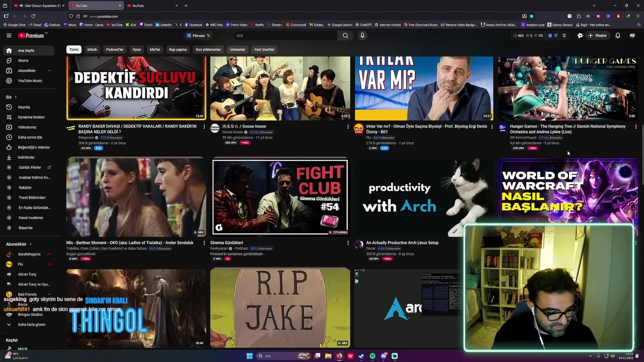Image resolution: width=644 pixels, height=362 pixels.
Task: Expand the Siz section chevron
Action: pos(16,97)
